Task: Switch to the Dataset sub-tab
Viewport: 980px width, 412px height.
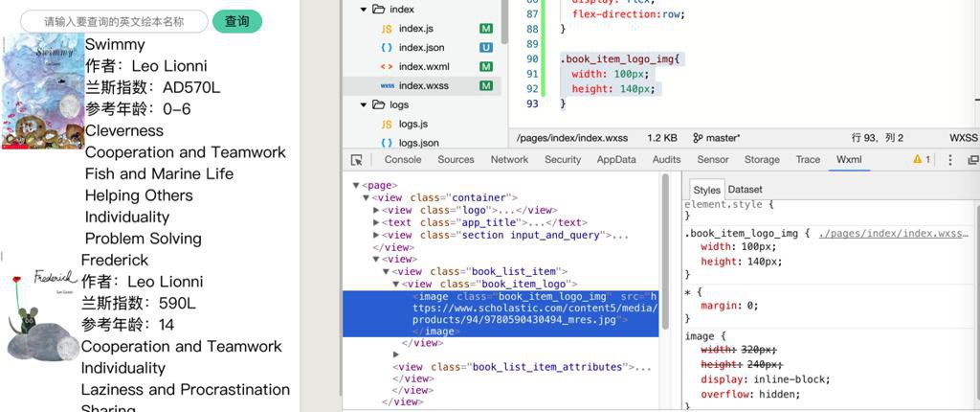Action: [745, 190]
